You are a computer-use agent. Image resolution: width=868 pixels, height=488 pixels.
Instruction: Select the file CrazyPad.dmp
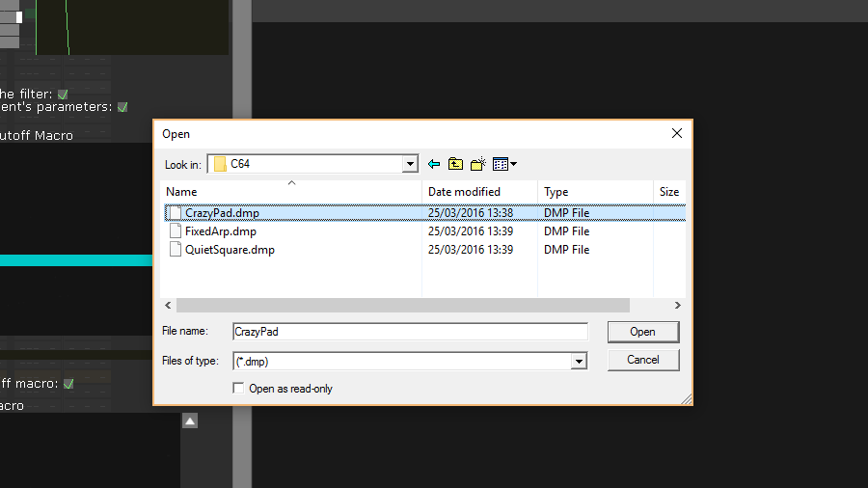pos(222,213)
